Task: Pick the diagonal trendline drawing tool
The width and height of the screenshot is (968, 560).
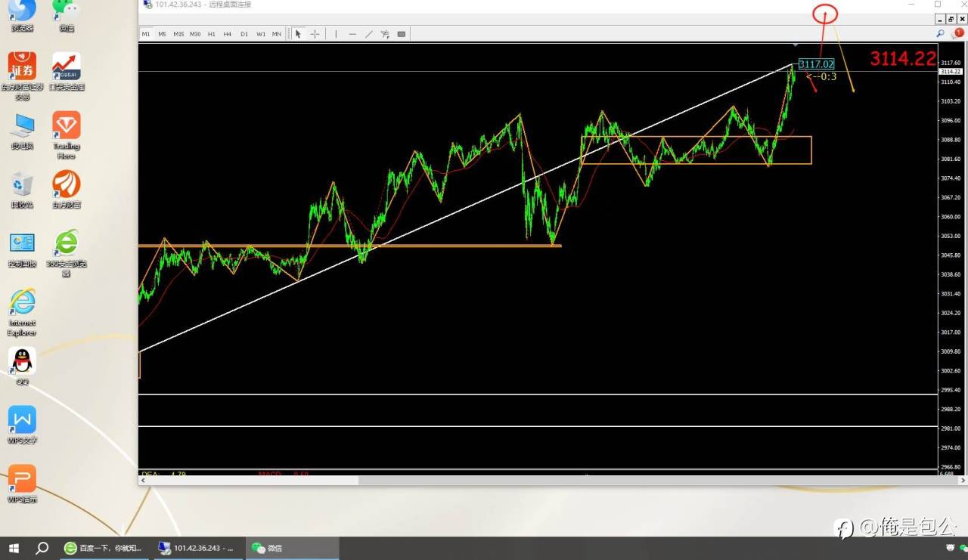Action: pyautogui.click(x=369, y=34)
